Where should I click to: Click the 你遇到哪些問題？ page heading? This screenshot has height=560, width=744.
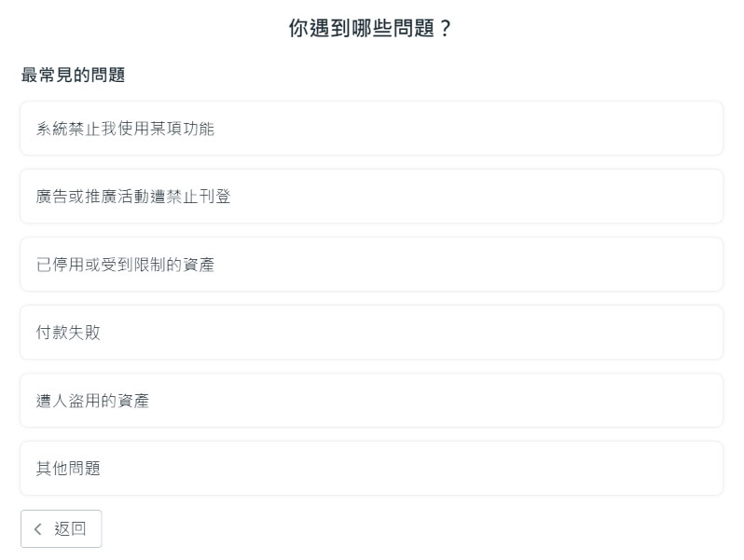coord(370,28)
